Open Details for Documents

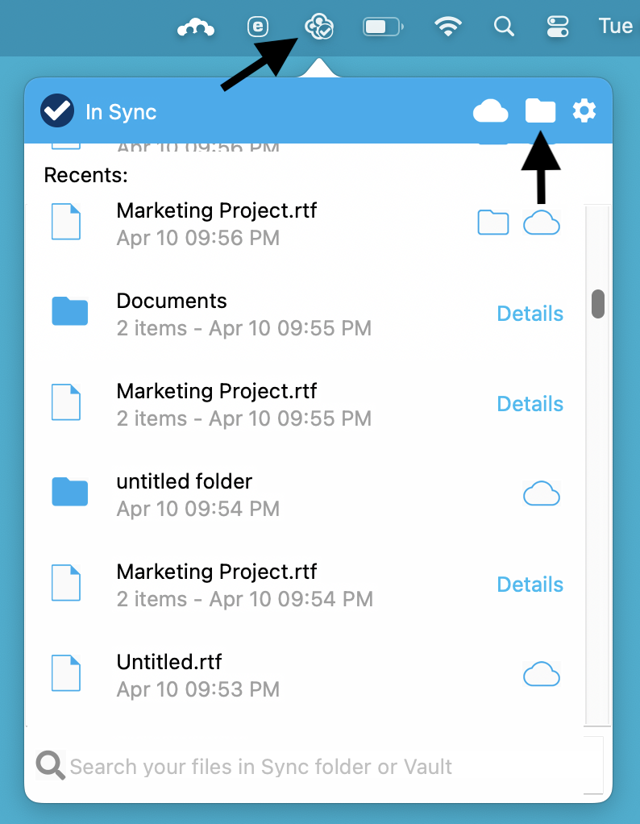point(530,314)
